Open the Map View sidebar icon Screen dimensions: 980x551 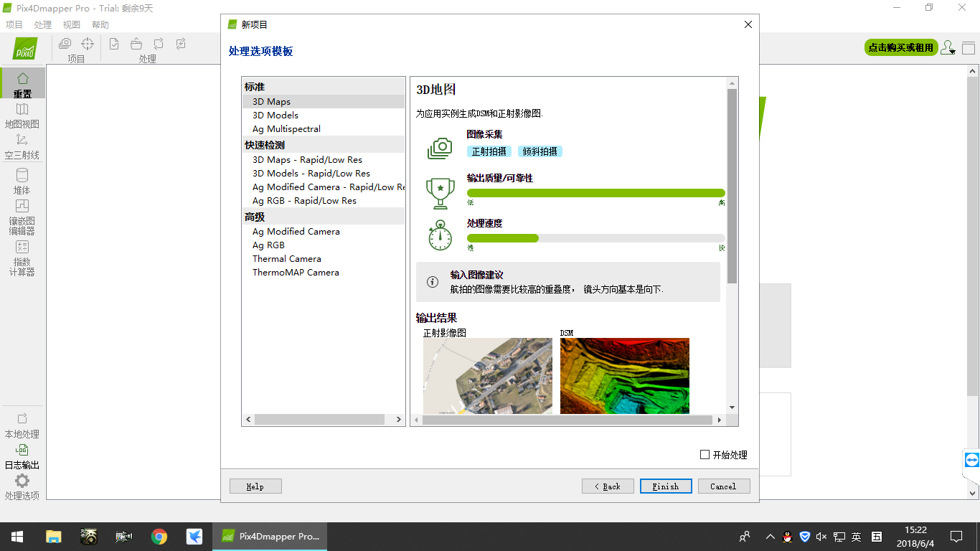(22, 115)
